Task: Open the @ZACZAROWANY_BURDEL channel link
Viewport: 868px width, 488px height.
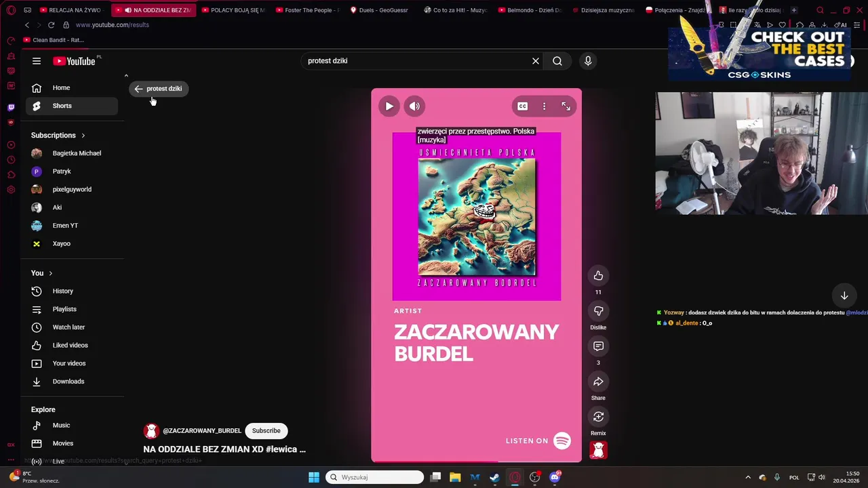Action: point(201,430)
